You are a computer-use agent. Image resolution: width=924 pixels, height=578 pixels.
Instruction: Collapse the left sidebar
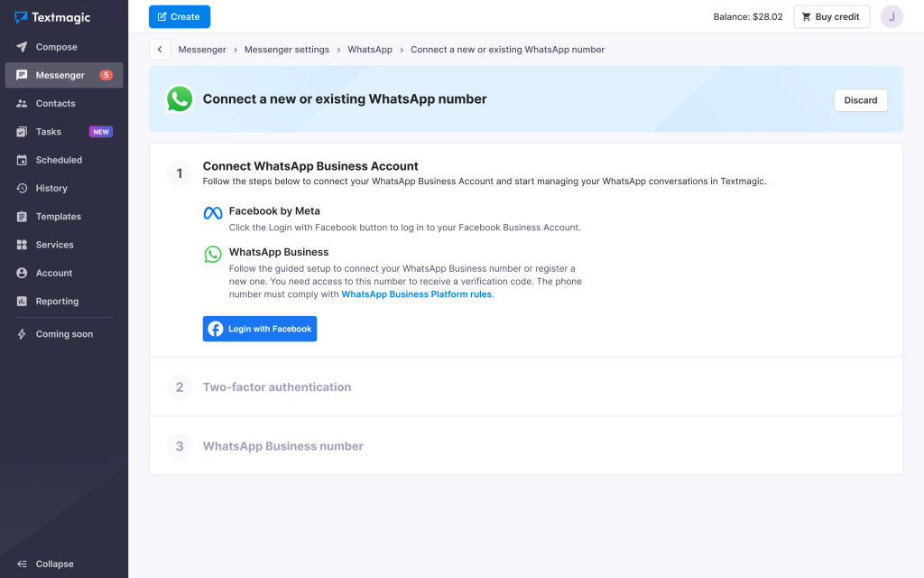[x=47, y=564]
